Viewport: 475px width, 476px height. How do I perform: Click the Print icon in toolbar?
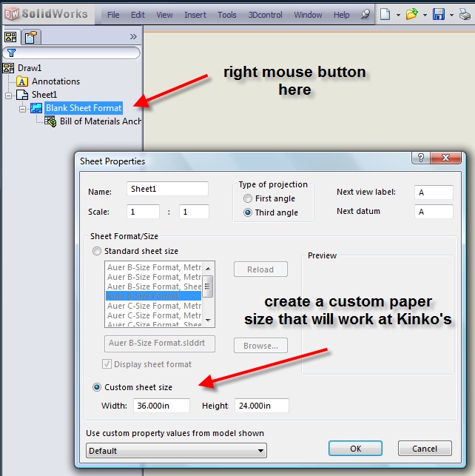point(465,14)
